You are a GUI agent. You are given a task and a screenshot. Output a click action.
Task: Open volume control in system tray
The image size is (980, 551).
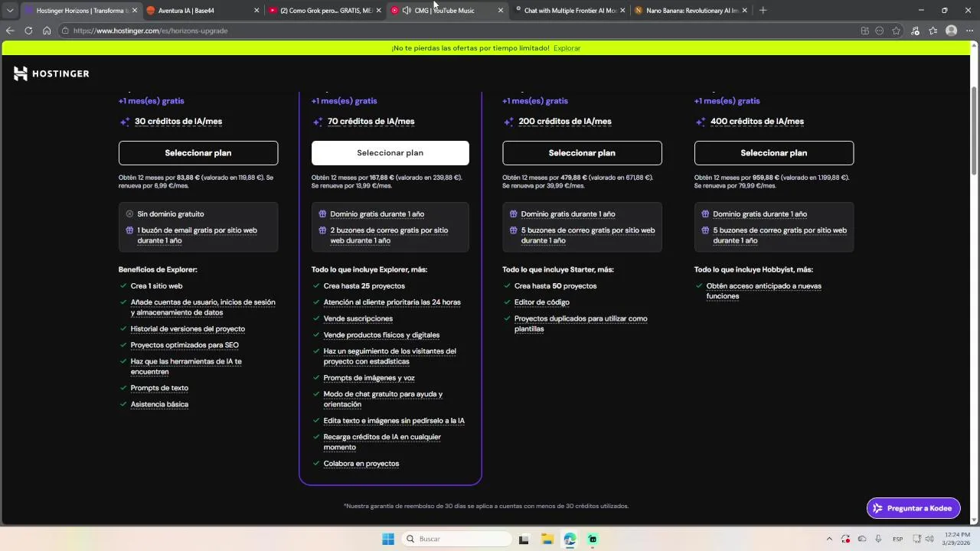(x=931, y=539)
